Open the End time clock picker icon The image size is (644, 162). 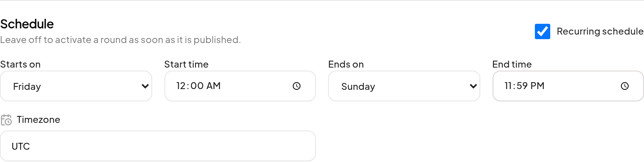624,86
